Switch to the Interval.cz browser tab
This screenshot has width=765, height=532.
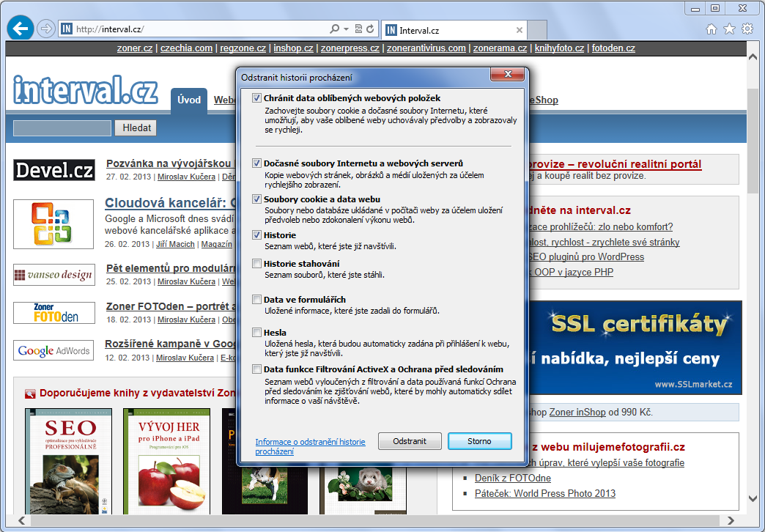pos(454,30)
